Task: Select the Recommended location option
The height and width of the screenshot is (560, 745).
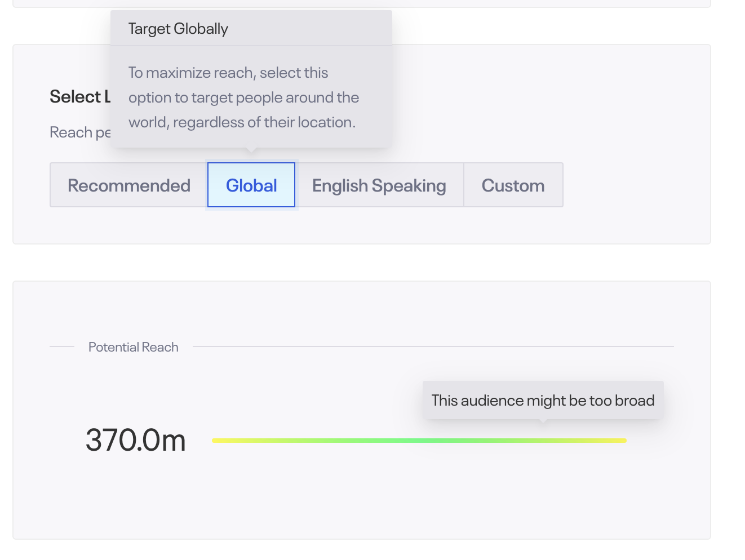Action: (129, 185)
